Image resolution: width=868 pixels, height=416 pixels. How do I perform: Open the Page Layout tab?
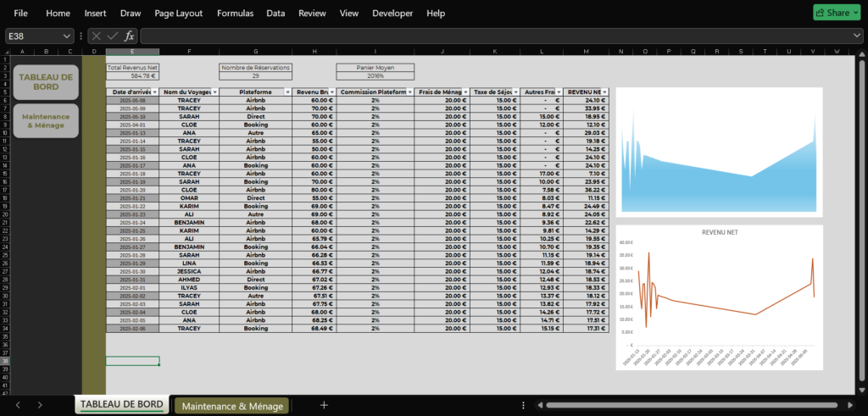[x=179, y=14]
